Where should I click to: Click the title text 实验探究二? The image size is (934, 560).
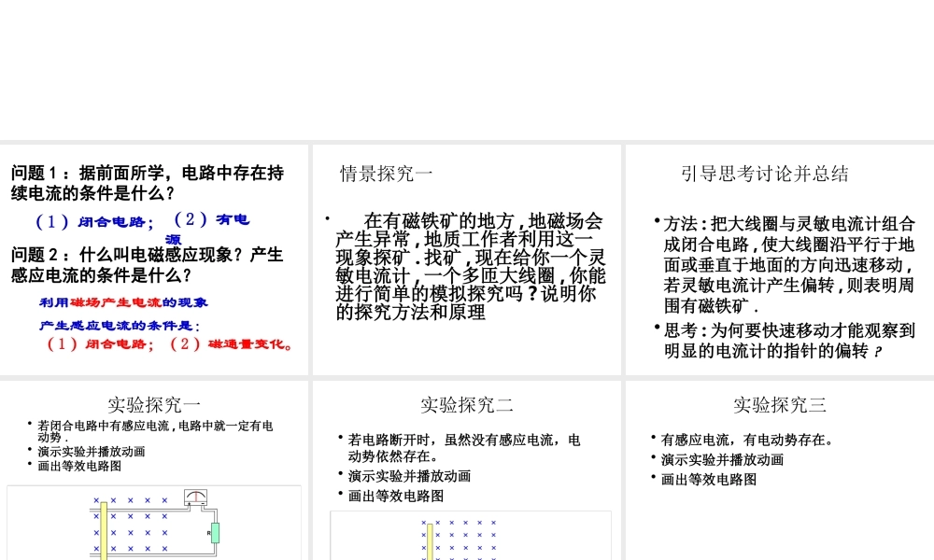[471, 404]
